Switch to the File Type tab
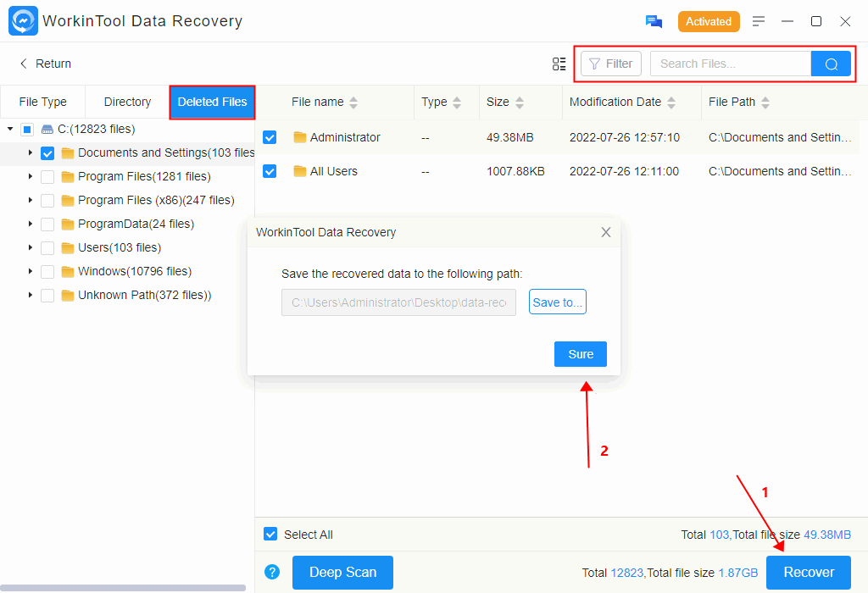Image resolution: width=868 pixels, height=593 pixels. (42, 102)
